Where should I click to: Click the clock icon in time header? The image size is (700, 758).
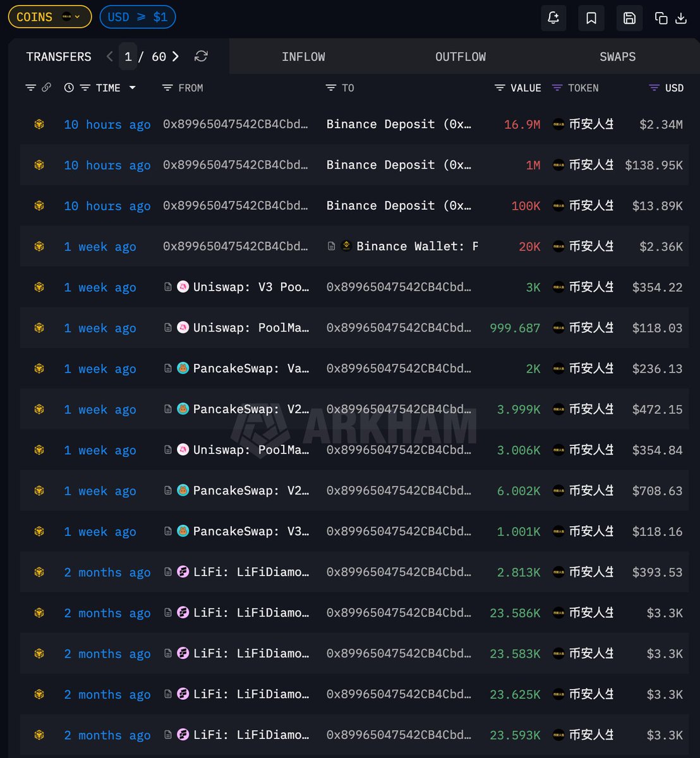(x=69, y=88)
